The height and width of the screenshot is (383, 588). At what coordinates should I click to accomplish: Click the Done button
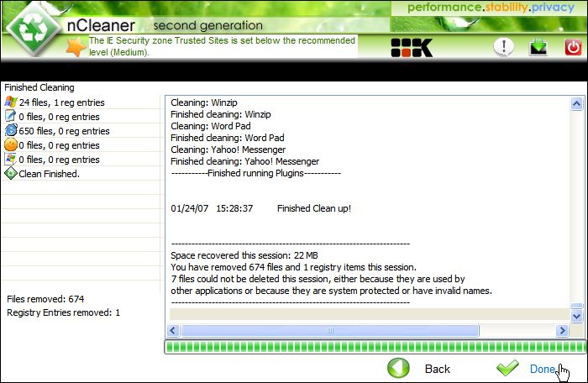pyautogui.click(x=543, y=369)
